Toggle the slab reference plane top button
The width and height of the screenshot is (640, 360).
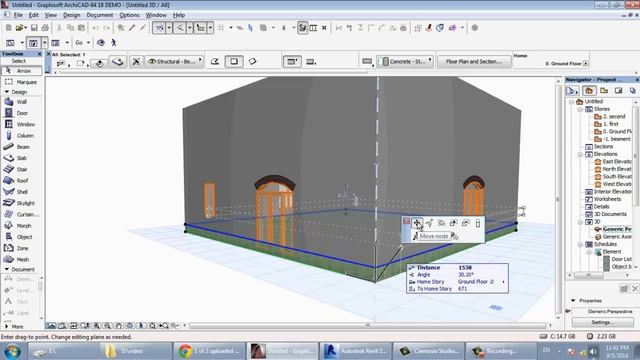coord(292,61)
